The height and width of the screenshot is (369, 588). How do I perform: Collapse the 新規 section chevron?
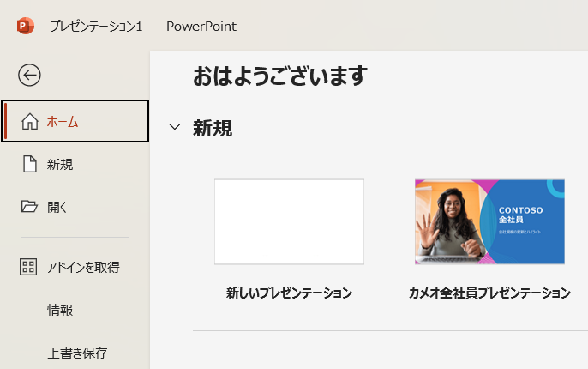click(x=175, y=127)
